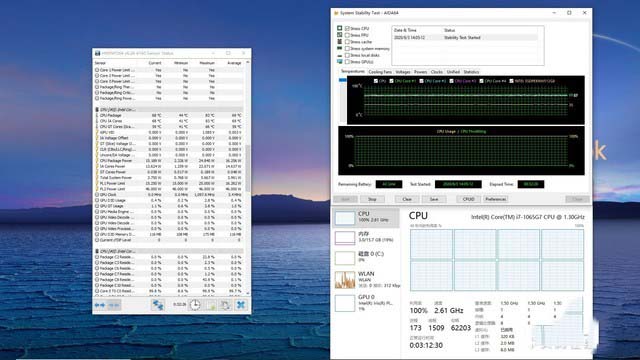
Task: Select the Package C2 Residency row
Action: tap(169, 257)
